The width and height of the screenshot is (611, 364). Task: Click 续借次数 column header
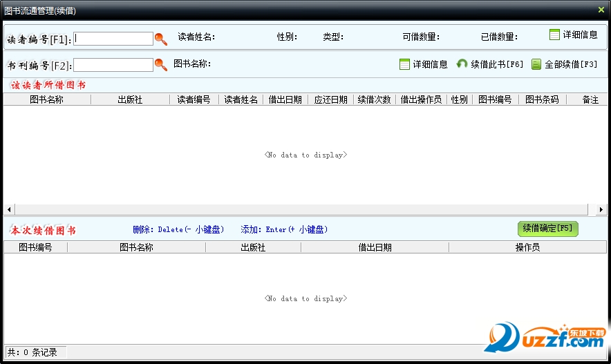[375, 99]
